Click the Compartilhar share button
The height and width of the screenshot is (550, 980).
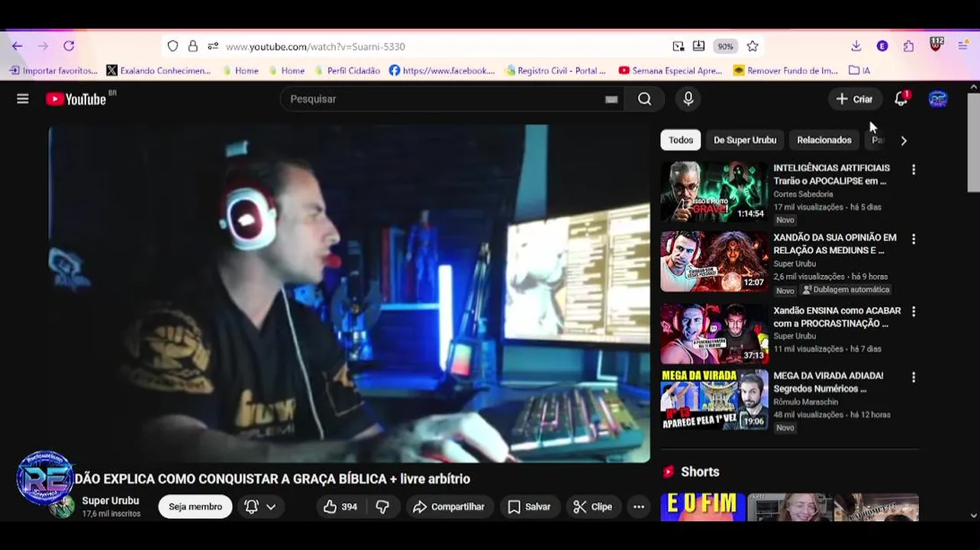click(x=449, y=506)
